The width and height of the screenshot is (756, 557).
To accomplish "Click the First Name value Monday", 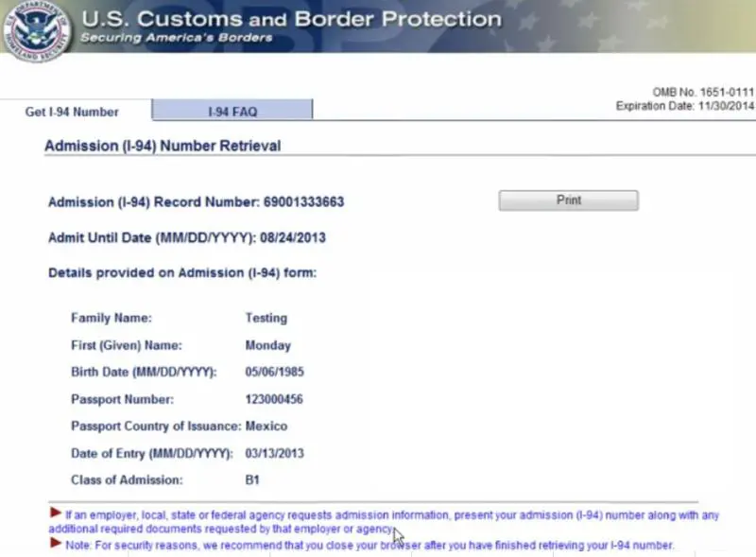I will coord(268,345).
